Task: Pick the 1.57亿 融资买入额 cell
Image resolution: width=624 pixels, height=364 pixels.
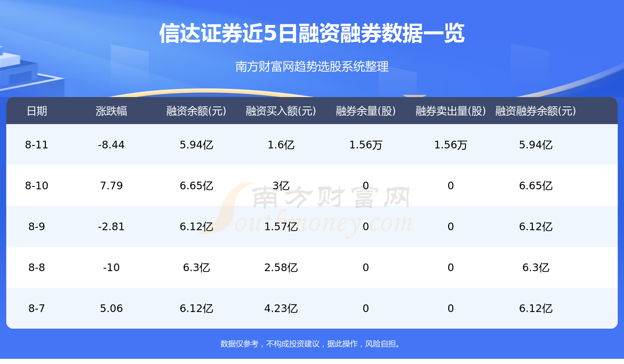Action: (x=281, y=226)
